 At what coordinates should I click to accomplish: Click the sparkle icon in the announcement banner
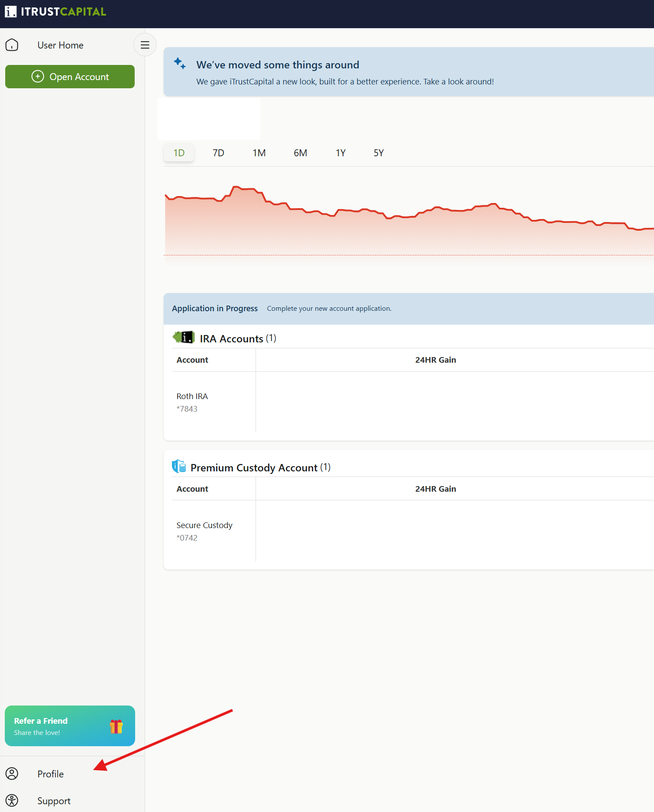(x=180, y=63)
